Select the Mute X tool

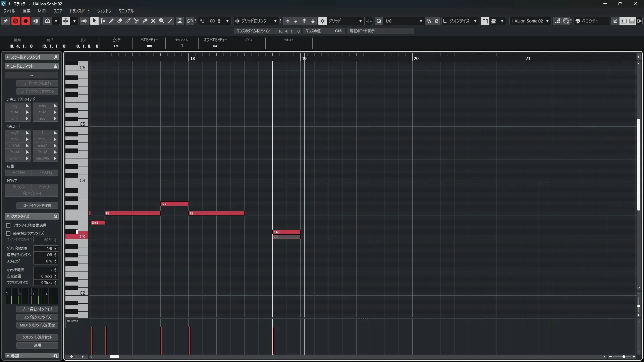click(x=153, y=21)
